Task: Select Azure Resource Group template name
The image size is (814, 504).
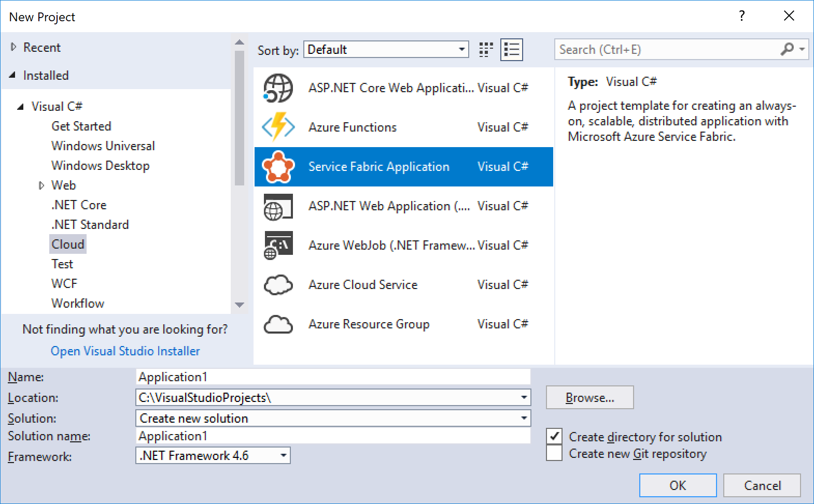Action: [369, 324]
